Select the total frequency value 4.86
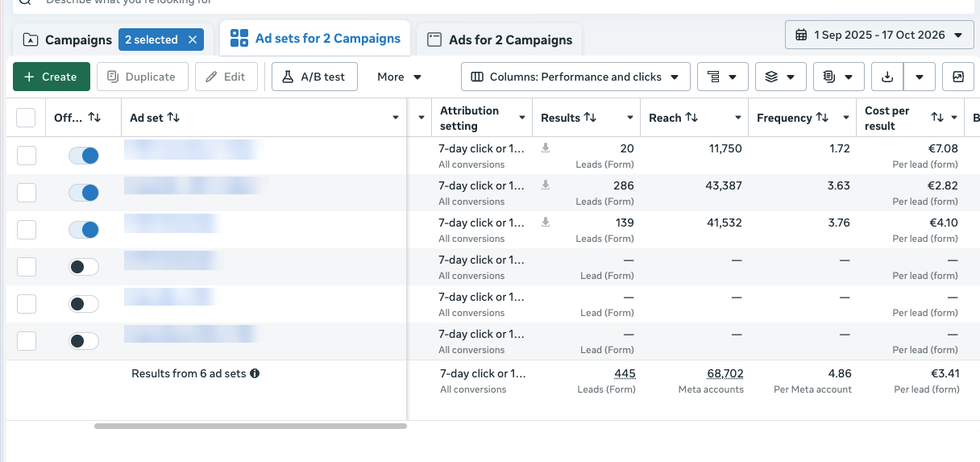 [840, 373]
